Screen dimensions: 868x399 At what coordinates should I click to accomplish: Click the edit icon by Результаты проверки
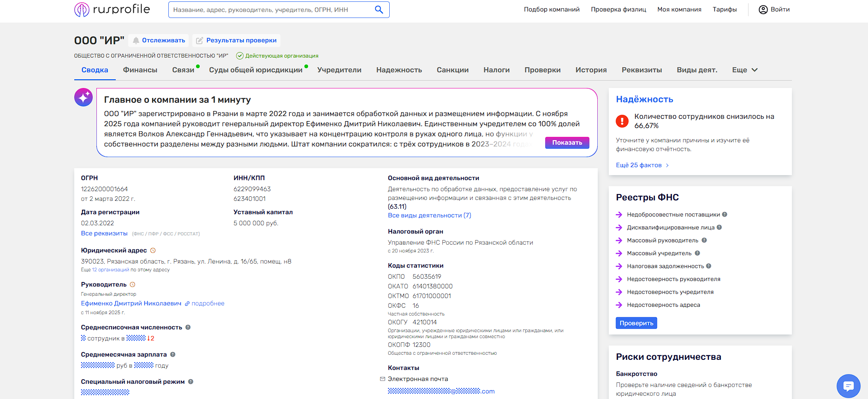click(200, 41)
